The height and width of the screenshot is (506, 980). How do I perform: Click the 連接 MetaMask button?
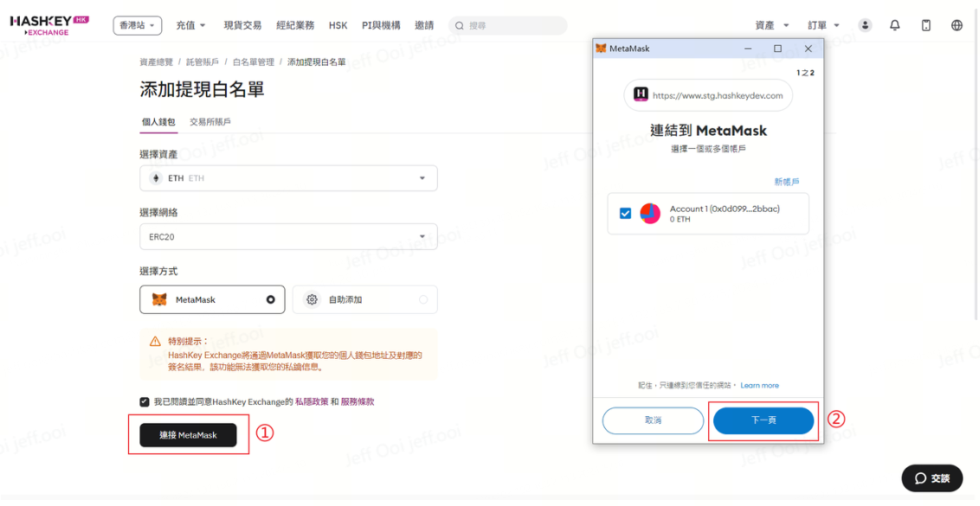[x=188, y=435]
